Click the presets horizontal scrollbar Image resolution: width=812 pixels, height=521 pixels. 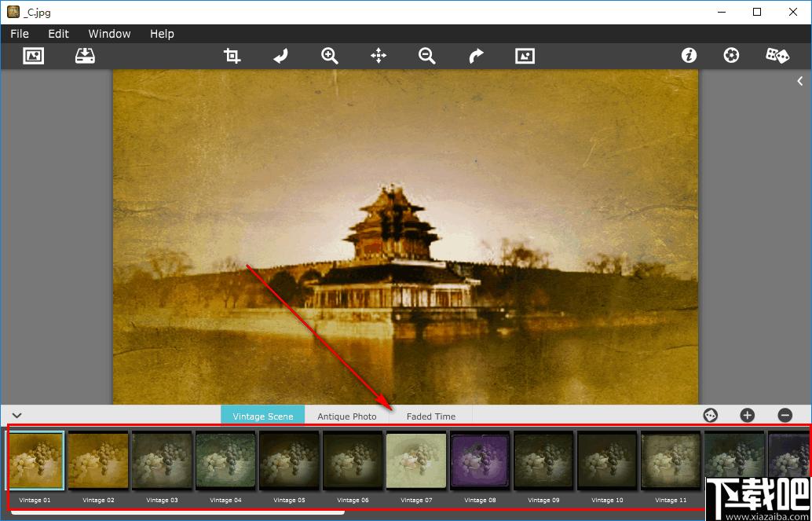pyautogui.click(x=177, y=512)
